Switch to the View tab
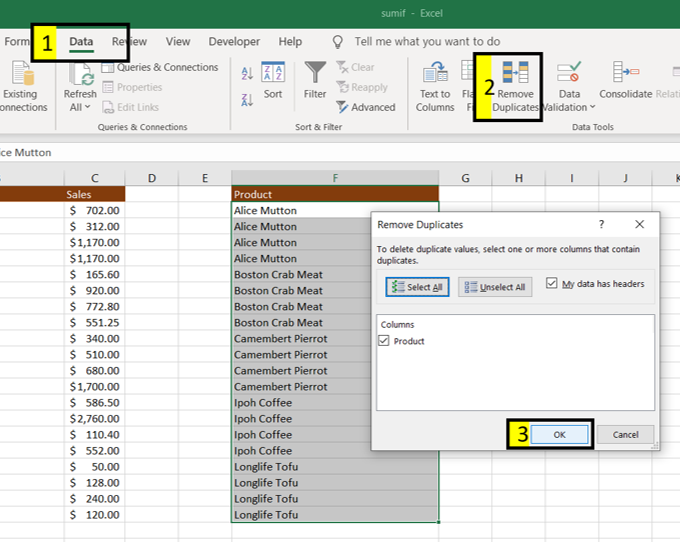This screenshot has width=680, height=542. pyautogui.click(x=178, y=42)
